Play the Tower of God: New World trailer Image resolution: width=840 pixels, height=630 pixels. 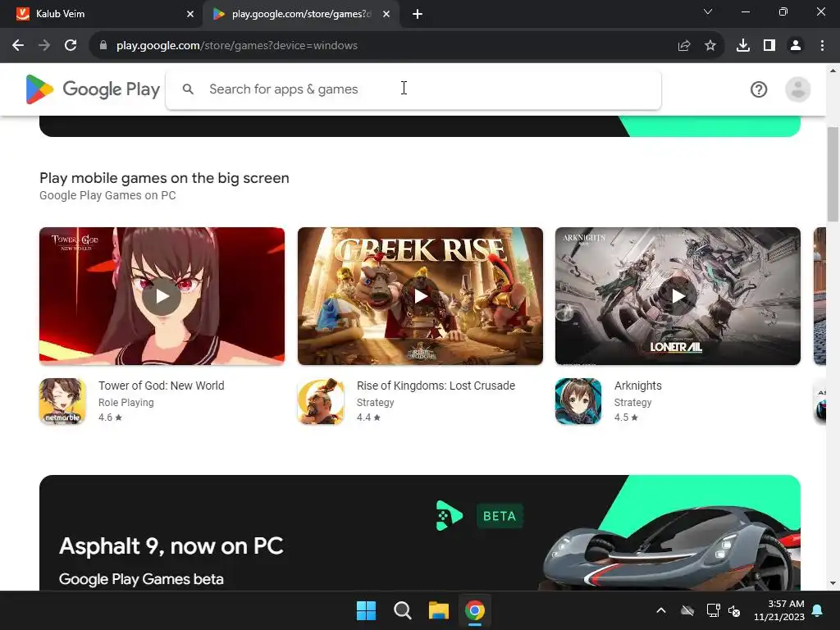coord(162,295)
